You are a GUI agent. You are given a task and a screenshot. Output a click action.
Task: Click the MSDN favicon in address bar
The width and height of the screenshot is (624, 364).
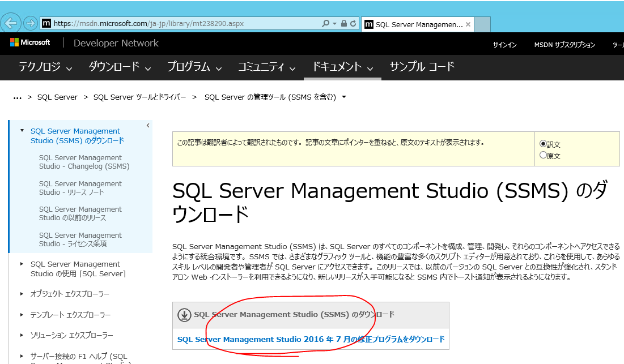pos(46,23)
